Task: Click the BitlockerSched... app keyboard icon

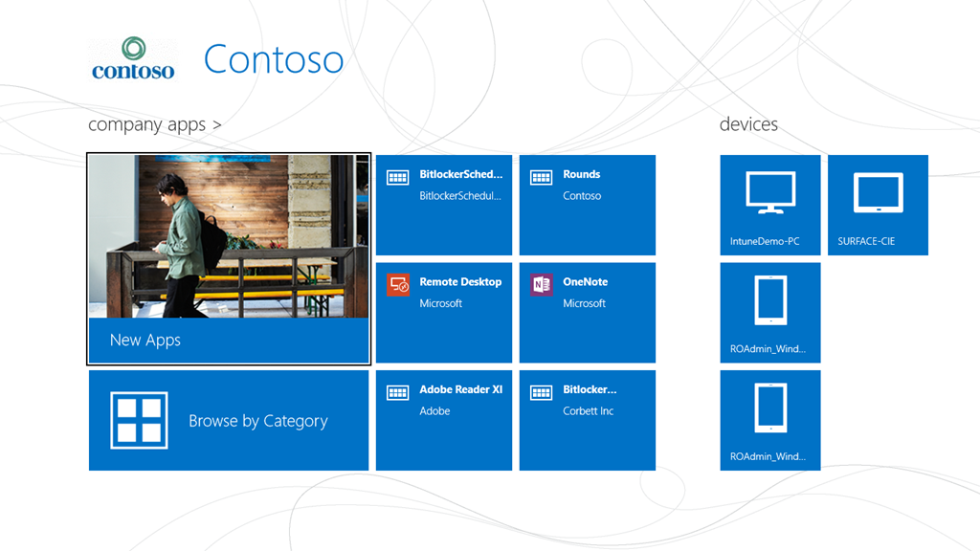Action: coord(397,177)
